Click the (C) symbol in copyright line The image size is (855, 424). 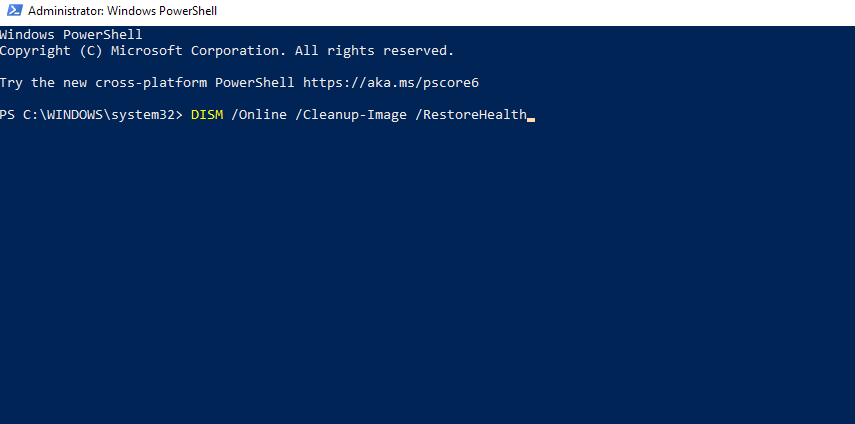pyautogui.click(x=91, y=51)
